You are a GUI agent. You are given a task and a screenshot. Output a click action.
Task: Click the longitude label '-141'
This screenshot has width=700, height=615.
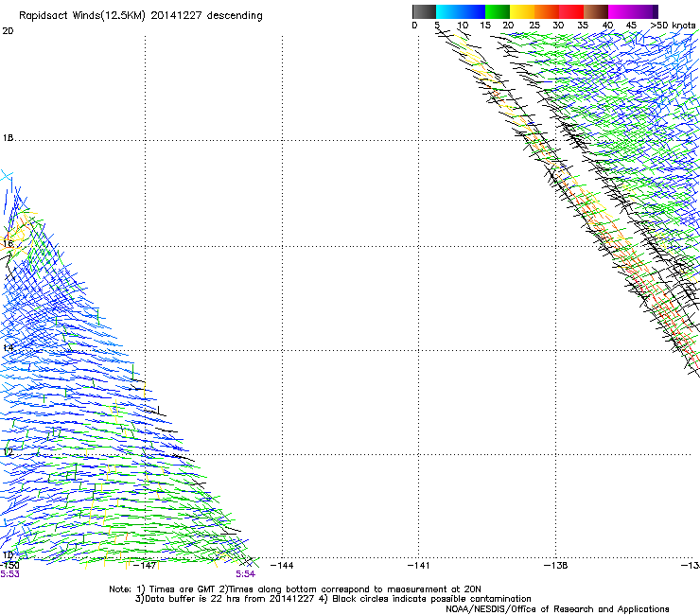(x=418, y=566)
